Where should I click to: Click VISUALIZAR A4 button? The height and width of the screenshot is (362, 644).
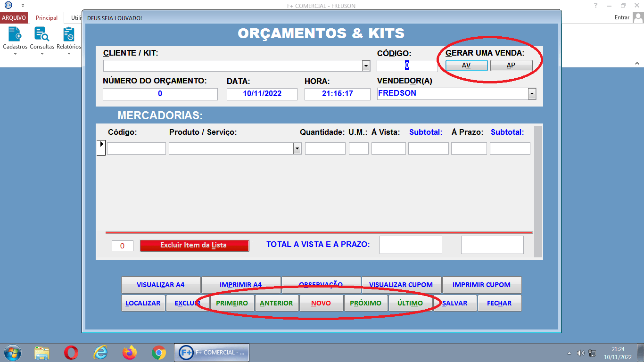point(161,285)
